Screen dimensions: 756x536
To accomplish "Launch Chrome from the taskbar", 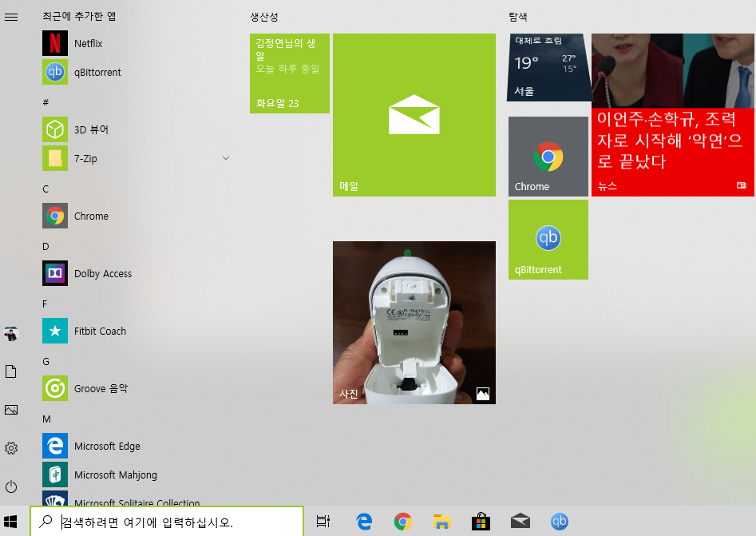I will [402, 522].
